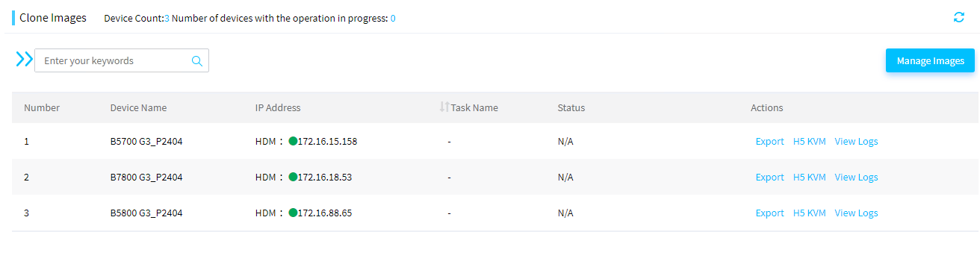Launch H5 KVM for B5800 G3_P2404

tap(809, 213)
